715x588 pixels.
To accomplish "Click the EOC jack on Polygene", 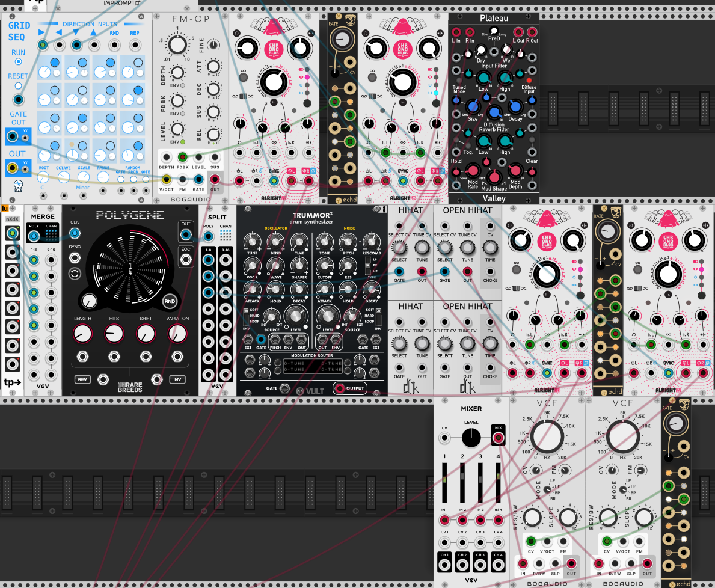I will [x=186, y=260].
